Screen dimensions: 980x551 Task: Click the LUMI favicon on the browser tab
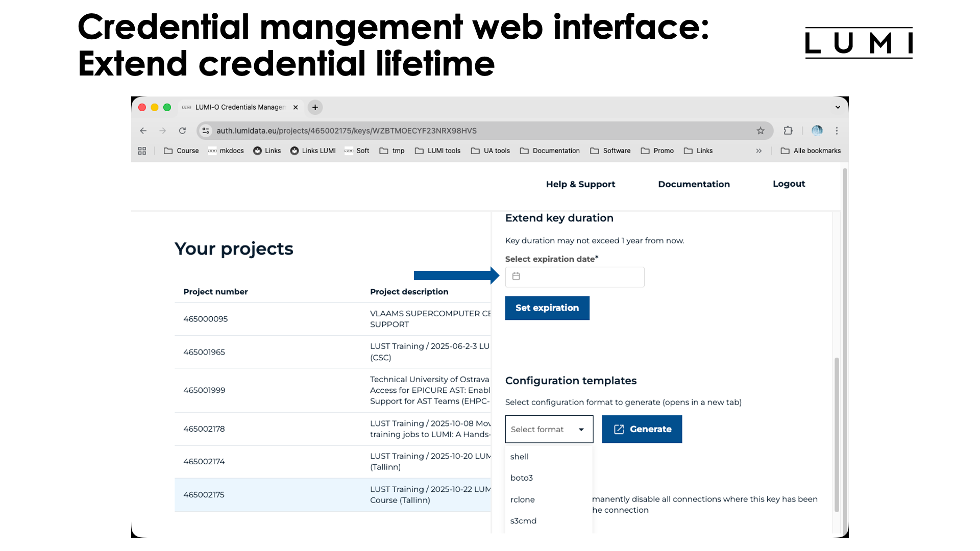pyautogui.click(x=186, y=107)
